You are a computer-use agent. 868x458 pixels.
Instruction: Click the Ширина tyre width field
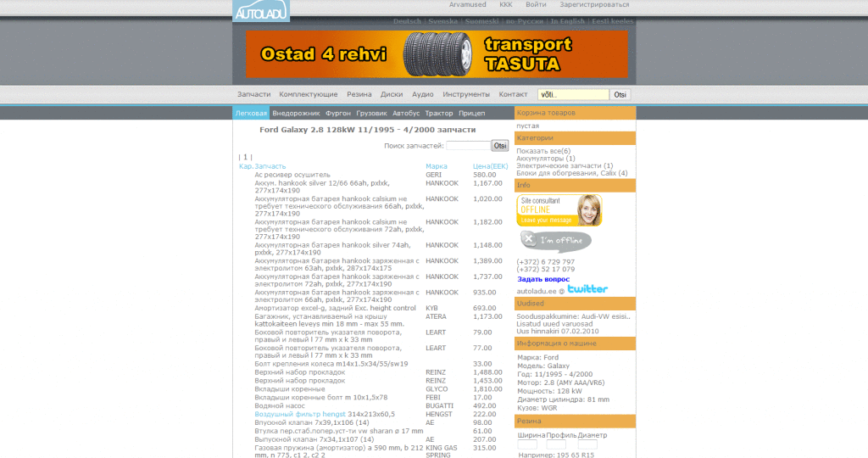(527, 444)
